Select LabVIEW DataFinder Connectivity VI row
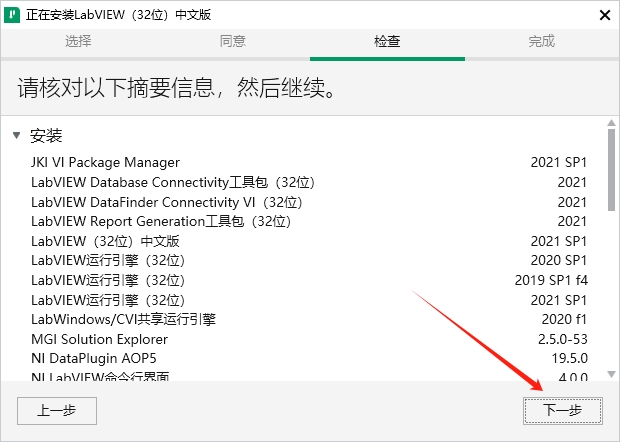The image size is (620, 442). coord(309,202)
